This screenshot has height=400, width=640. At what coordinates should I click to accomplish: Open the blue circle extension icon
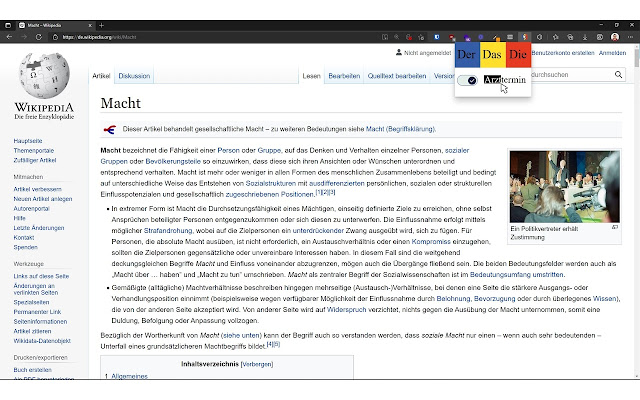click(481, 37)
